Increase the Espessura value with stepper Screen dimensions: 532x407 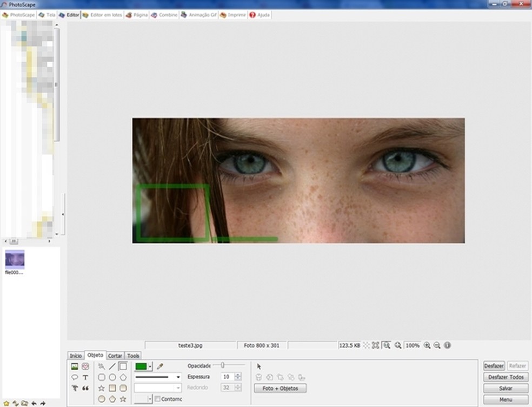coord(238,375)
